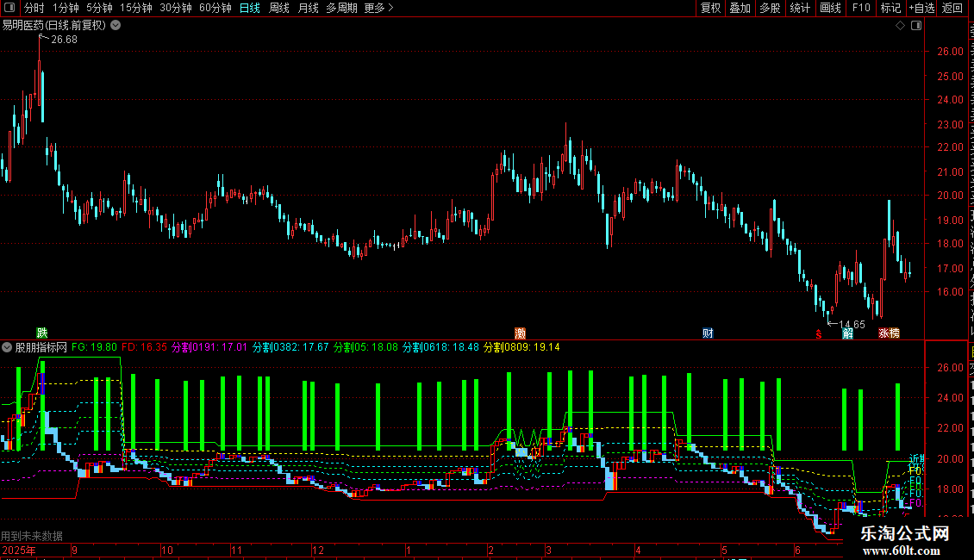The image size is (974, 560).
Task: Click the 分割0382: 17.67 value
Action: 290,347
